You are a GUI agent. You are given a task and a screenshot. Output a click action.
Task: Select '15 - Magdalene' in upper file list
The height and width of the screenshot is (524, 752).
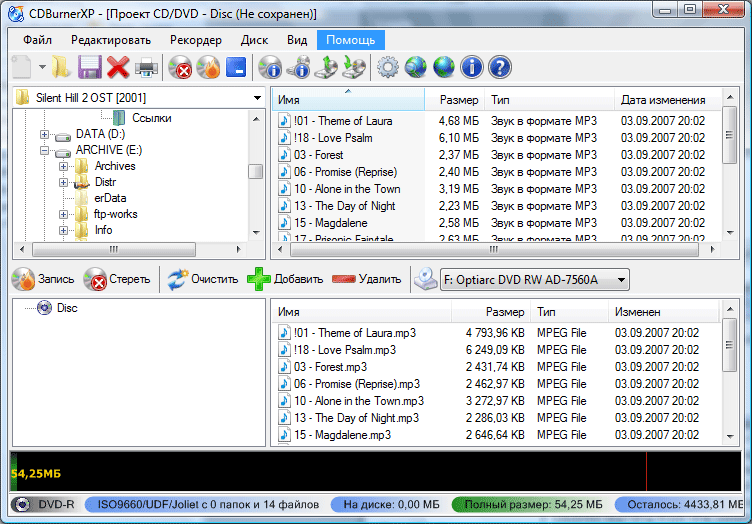point(330,223)
